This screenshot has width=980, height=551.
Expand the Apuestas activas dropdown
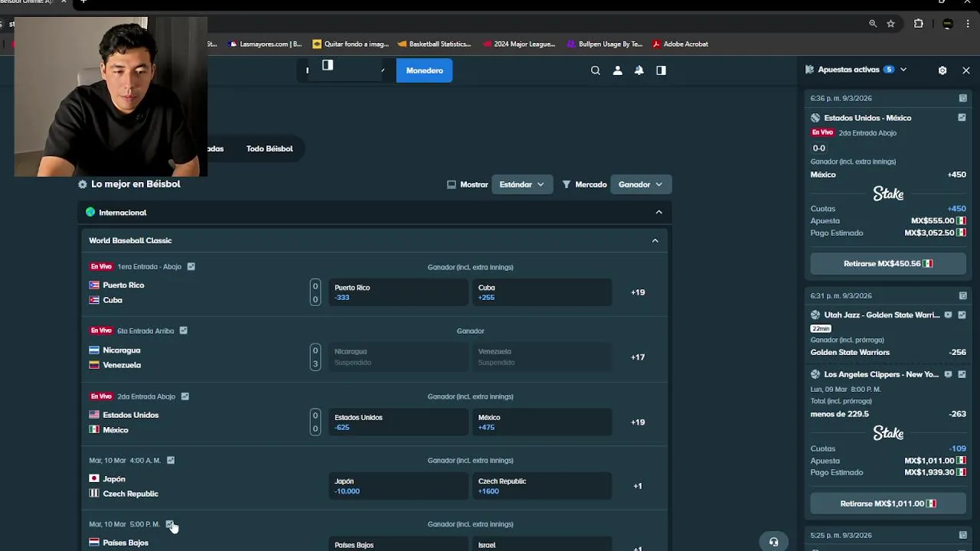[x=903, y=70]
